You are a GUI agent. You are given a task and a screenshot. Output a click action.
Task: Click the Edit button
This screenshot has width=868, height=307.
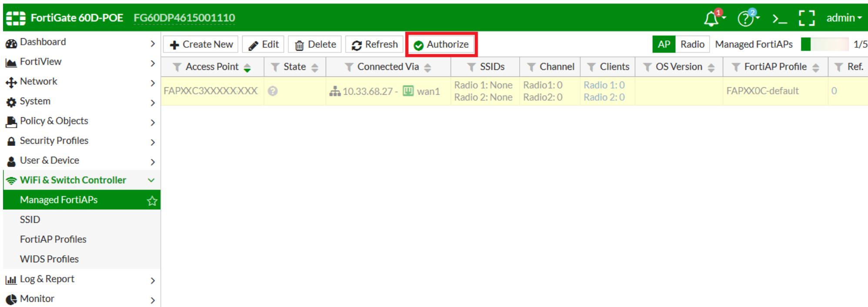(x=263, y=44)
